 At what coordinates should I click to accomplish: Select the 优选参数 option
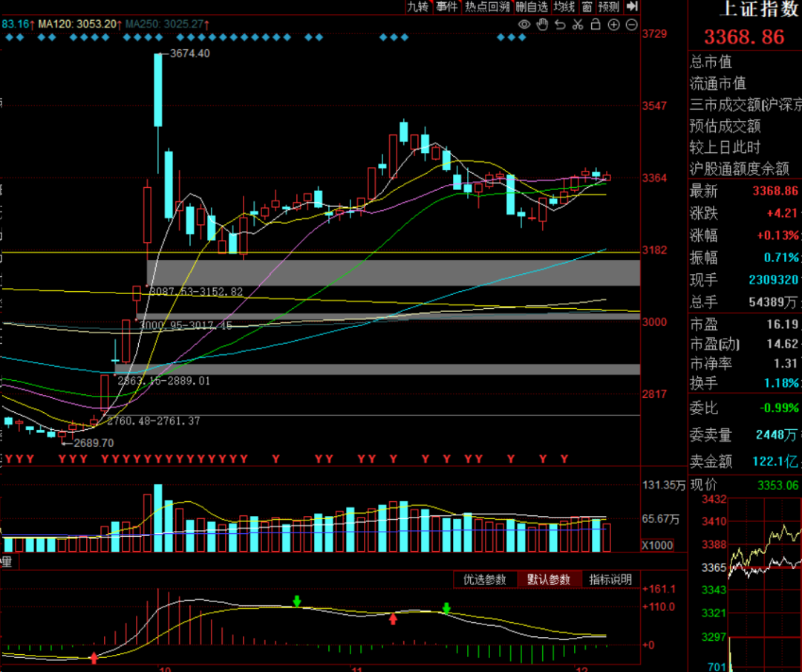[x=485, y=579]
